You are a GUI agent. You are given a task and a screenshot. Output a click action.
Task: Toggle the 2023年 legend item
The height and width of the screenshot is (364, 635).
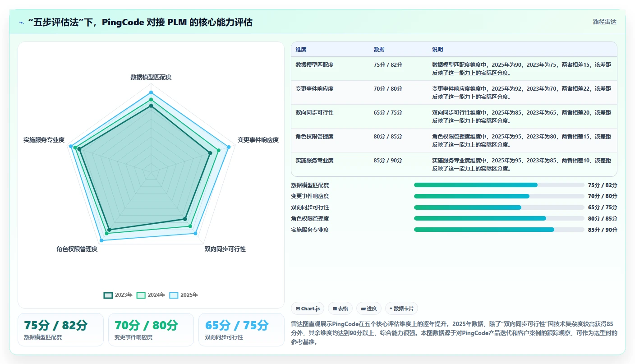(118, 295)
